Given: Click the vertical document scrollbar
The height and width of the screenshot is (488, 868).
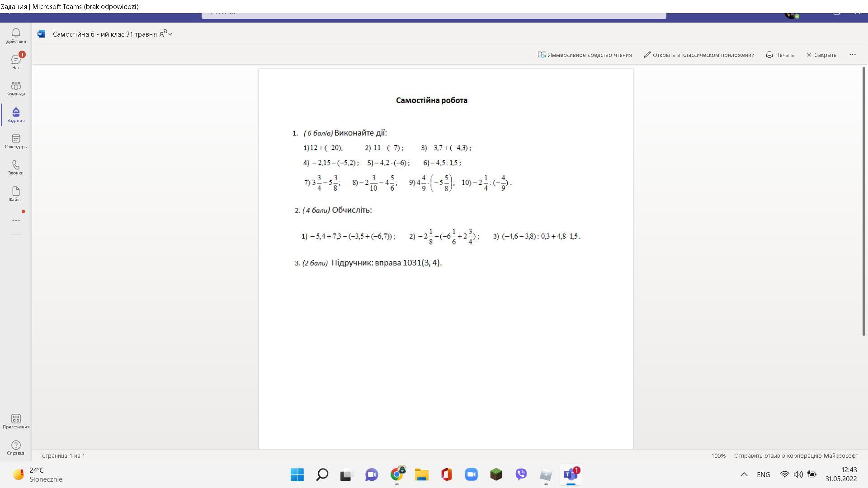Looking at the screenshot, I should point(864,201).
